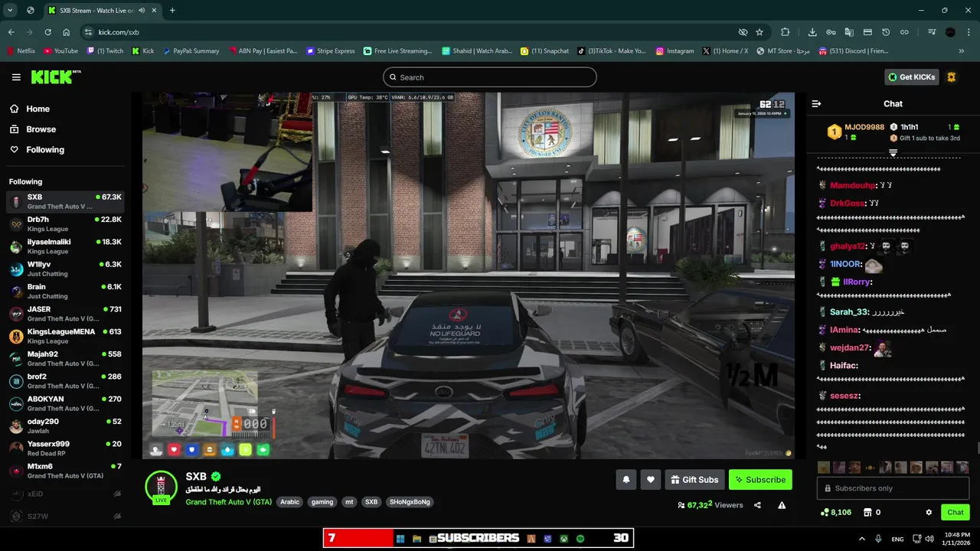Open Chrome extensions puzzle icon
Viewport: 980px width, 551px height.
tap(785, 32)
